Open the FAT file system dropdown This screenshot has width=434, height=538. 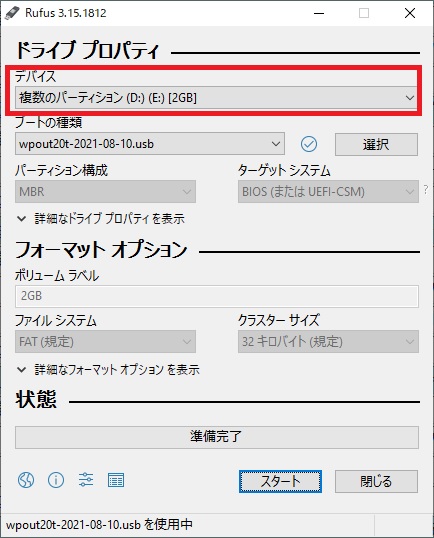(105, 341)
